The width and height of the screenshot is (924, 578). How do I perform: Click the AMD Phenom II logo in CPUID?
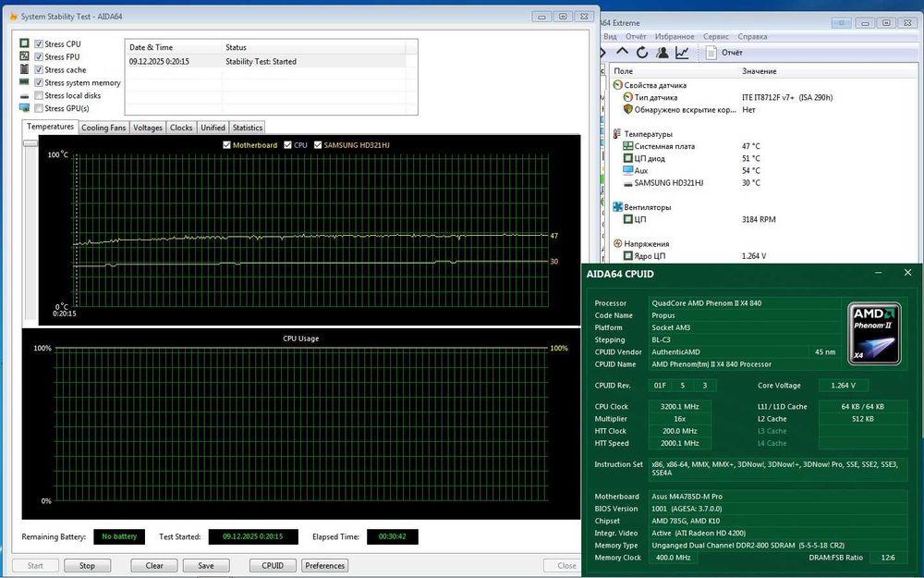coord(874,333)
